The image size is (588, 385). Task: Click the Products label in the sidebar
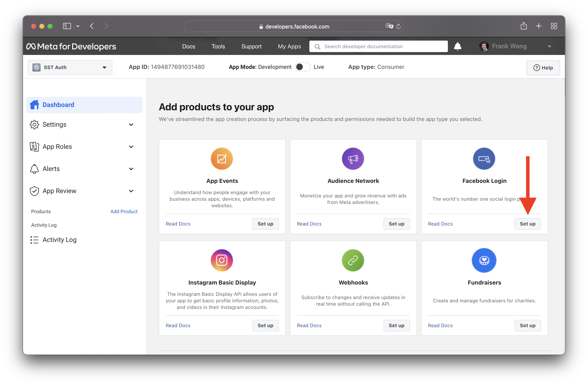pyautogui.click(x=41, y=211)
